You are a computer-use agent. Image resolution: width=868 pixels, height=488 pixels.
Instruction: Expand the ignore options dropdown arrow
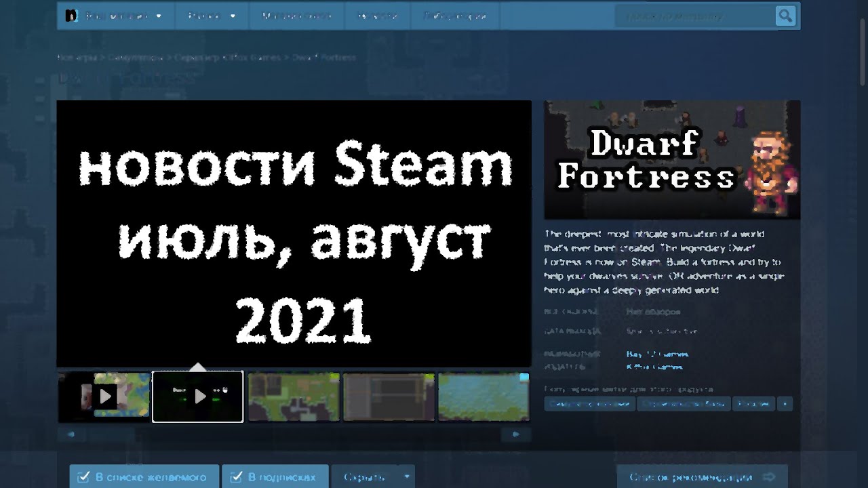coord(406,477)
